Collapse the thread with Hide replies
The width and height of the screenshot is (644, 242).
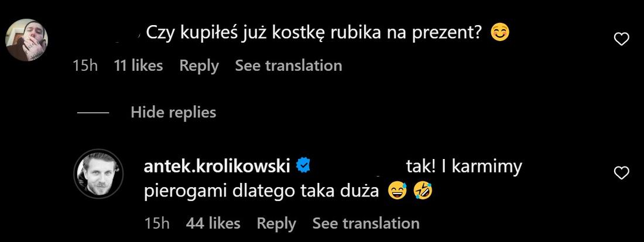(x=173, y=112)
